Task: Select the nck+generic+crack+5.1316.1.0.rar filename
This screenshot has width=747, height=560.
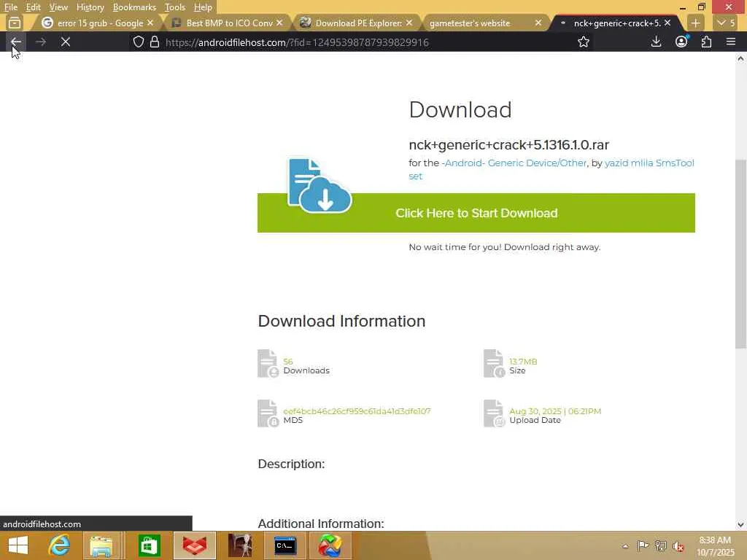Action: coord(508,144)
